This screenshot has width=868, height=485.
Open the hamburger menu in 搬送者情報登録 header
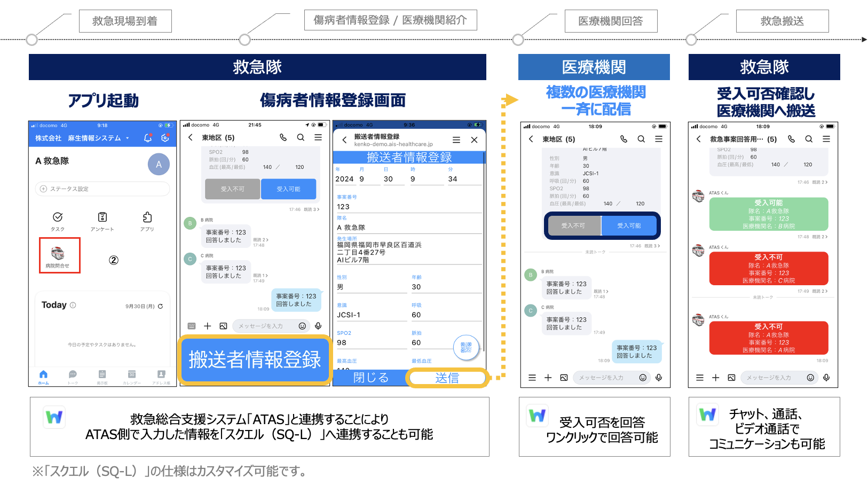[x=456, y=140]
